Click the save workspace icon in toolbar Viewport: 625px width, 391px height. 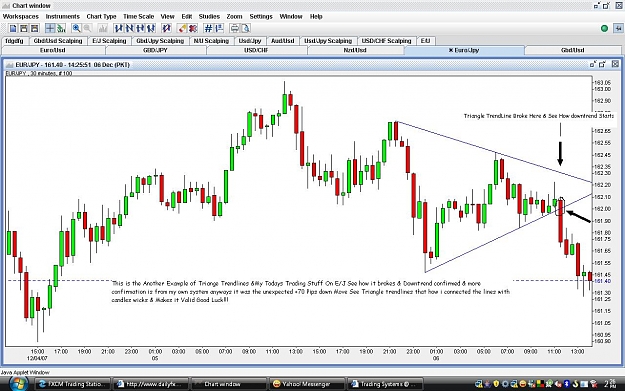point(35,28)
